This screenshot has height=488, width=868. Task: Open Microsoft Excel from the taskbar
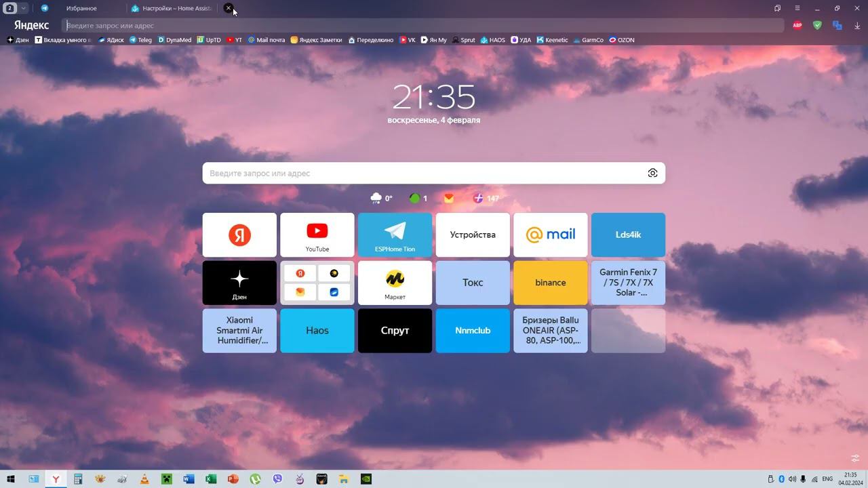click(x=211, y=479)
